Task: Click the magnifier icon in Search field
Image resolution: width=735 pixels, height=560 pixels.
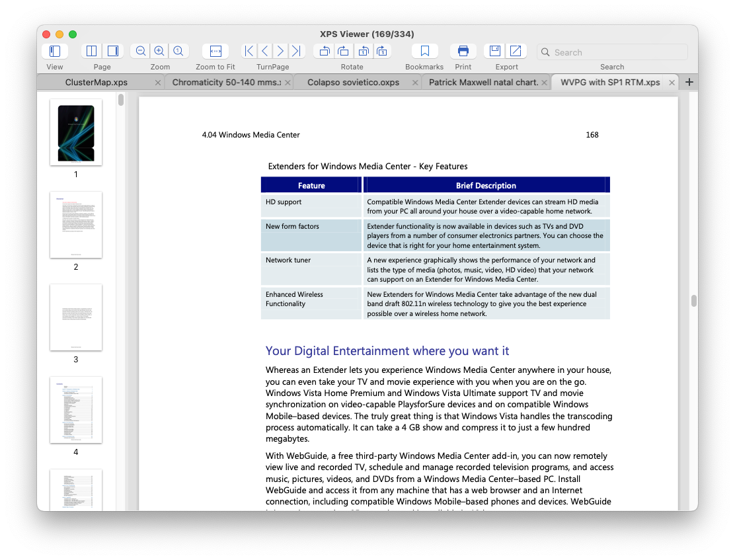Action: (x=545, y=52)
